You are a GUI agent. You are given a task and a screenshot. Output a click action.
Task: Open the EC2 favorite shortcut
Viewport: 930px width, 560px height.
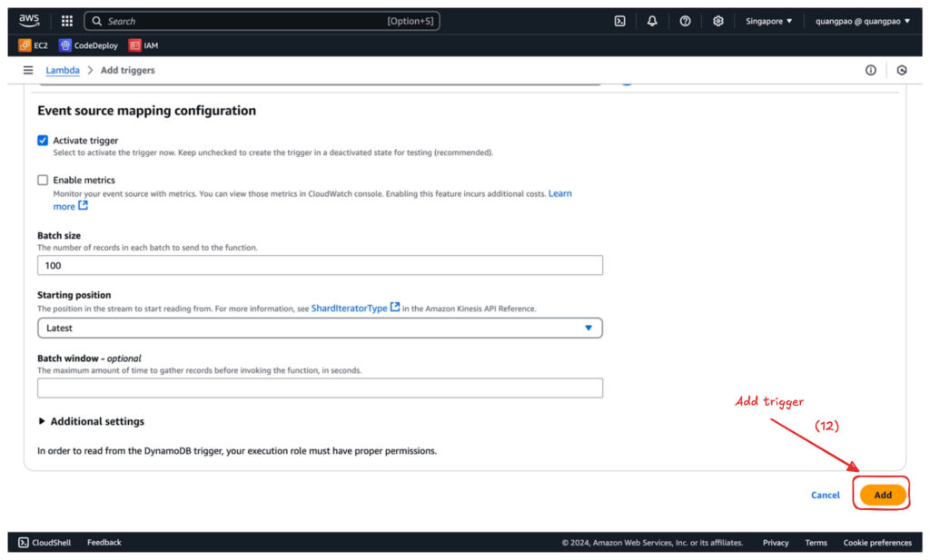pos(34,45)
